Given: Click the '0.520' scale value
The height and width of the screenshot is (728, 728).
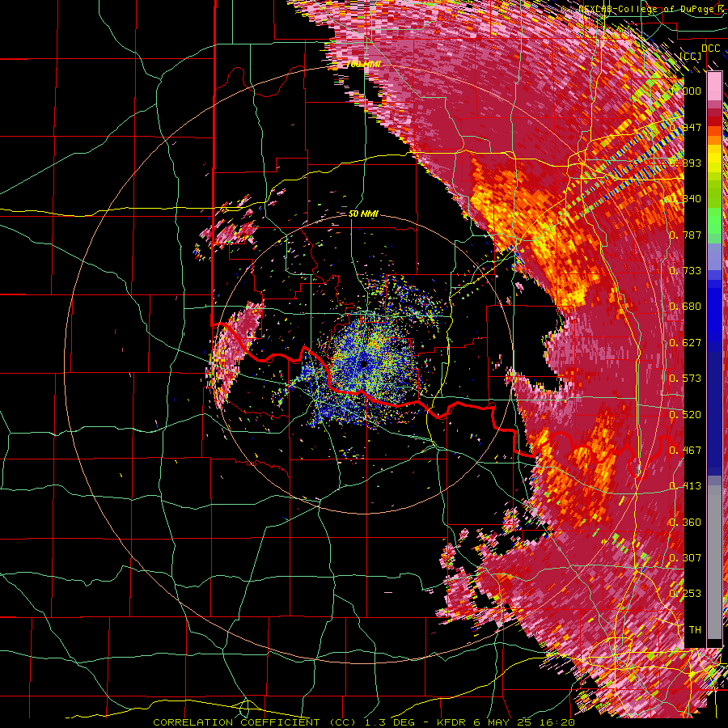Looking at the screenshot, I should pos(686,415).
